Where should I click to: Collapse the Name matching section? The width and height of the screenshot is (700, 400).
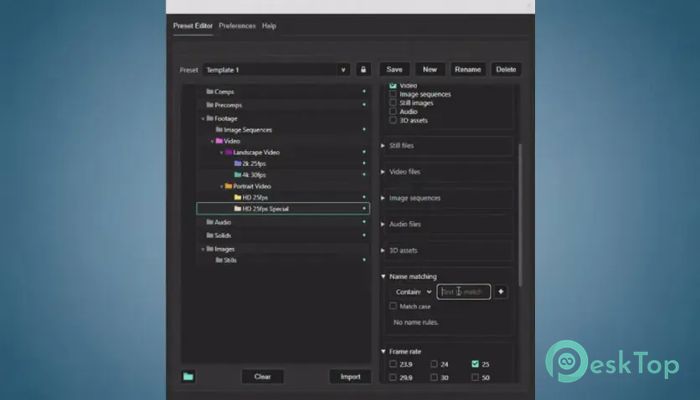click(x=383, y=276)
